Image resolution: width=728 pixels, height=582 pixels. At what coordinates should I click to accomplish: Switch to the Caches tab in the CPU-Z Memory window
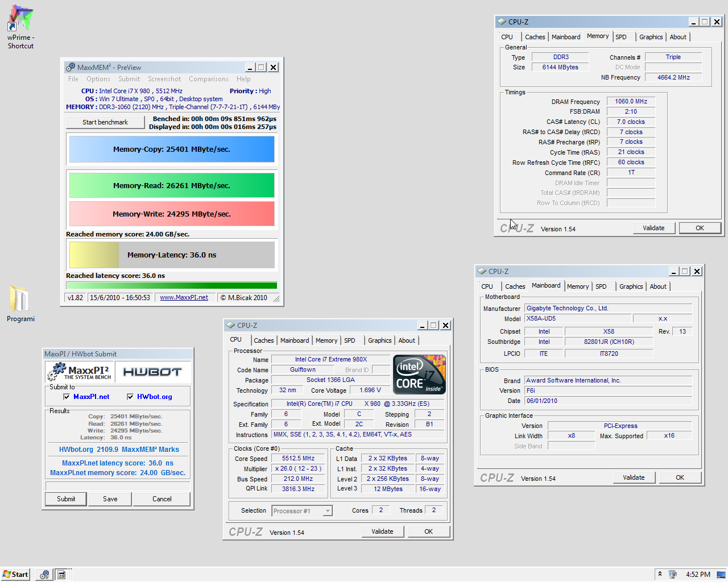[535, 37]
